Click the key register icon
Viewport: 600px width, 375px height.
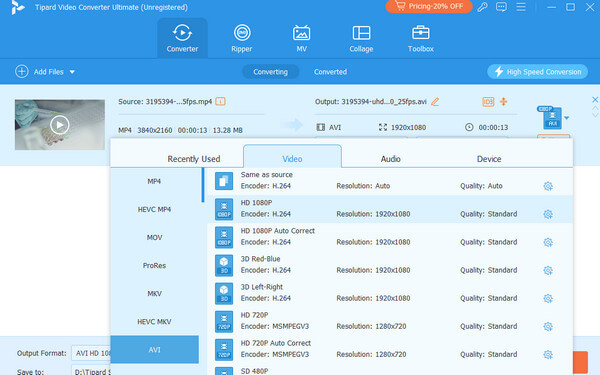(482, 7)
